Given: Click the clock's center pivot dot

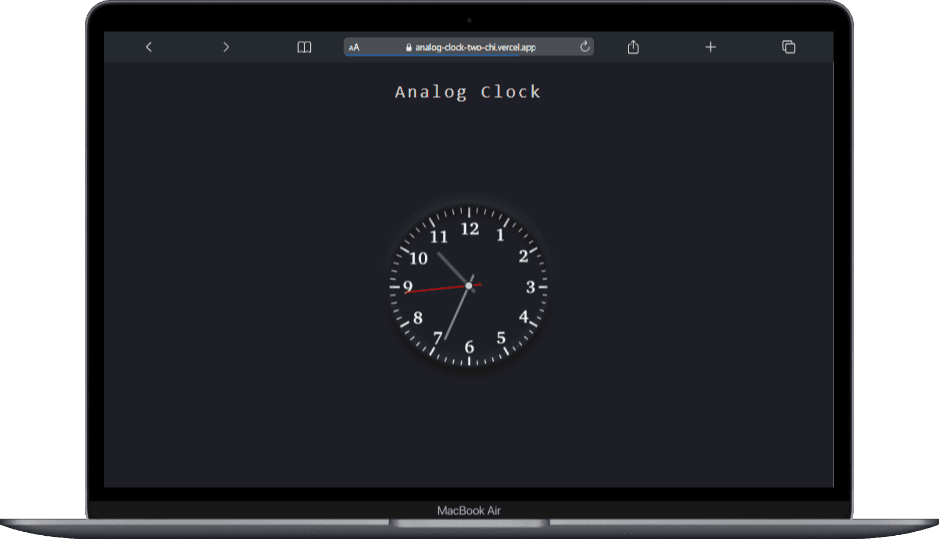Looking at the screenshot, I should 468,286.
